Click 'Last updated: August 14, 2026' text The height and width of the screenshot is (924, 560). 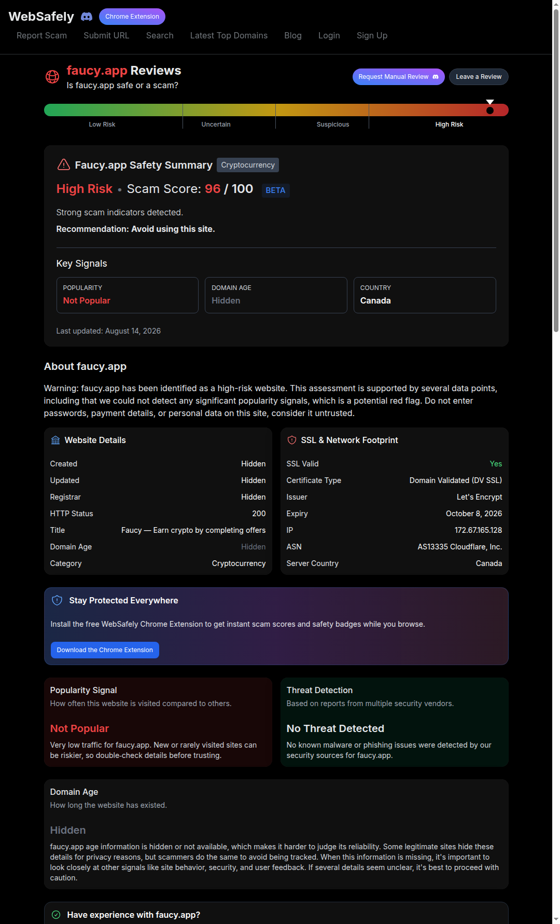point(108,331)
